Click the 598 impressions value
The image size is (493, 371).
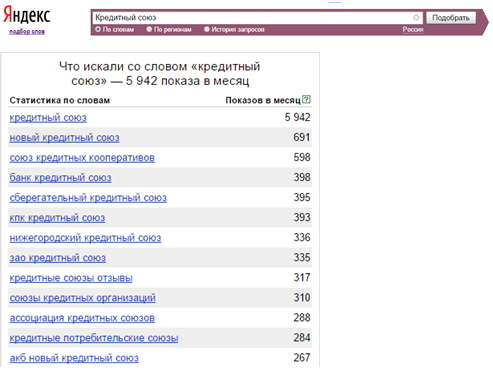coord(302,157)
